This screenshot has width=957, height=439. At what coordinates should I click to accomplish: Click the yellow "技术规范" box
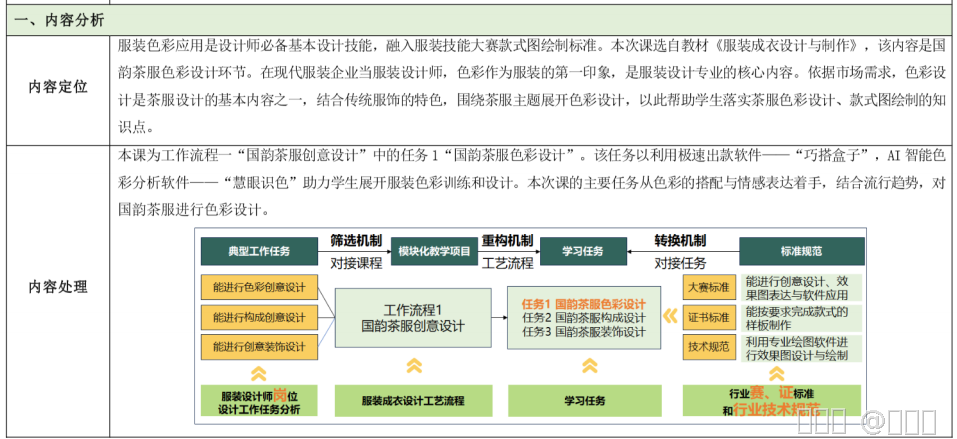click(709, 347)
